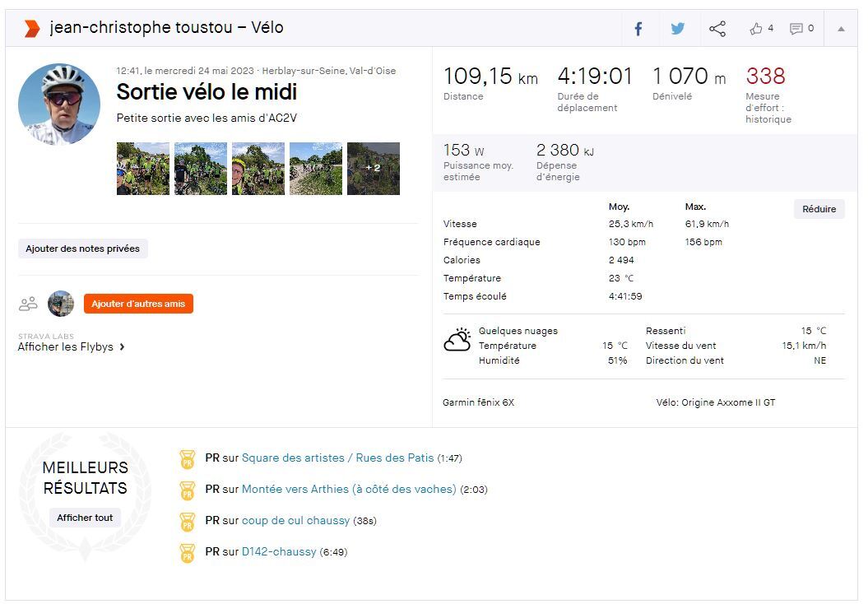Click the PR medal beside D142-chaussy
The height and width of the screenshot is (604, 868).
tap(188, 552)
